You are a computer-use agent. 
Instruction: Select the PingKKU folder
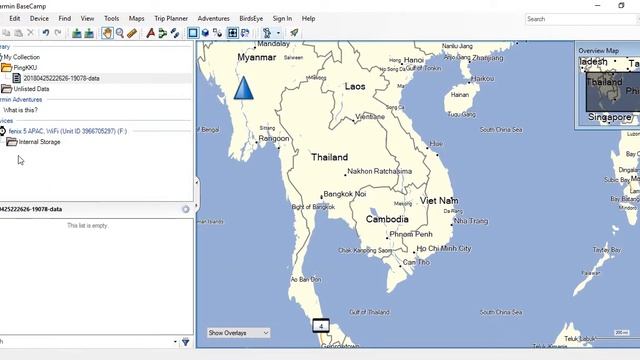pyautogui.click(x=25, y=68)
